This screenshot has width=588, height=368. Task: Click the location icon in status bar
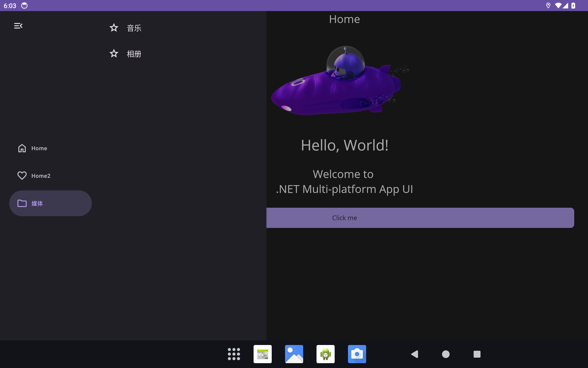point(548,6)
